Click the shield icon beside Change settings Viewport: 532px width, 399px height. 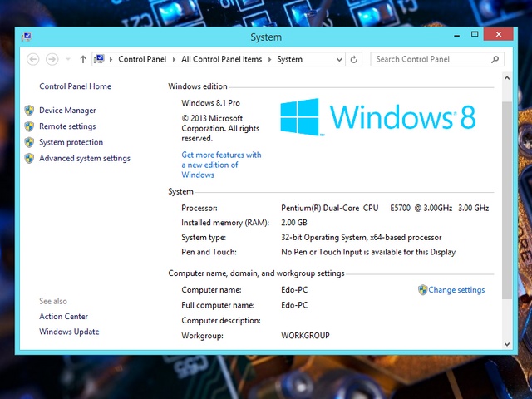pyautogui.click(x=423, y=290)
